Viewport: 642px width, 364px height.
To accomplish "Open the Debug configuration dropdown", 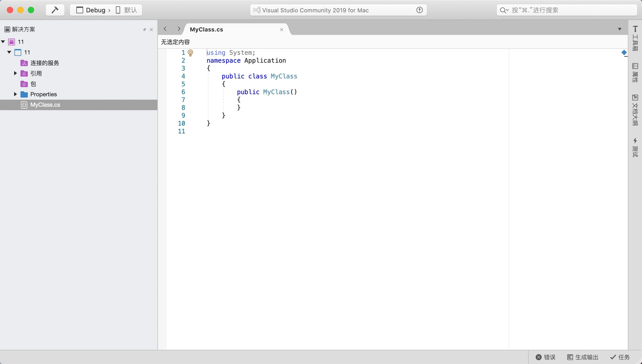I will pos(93,10).
